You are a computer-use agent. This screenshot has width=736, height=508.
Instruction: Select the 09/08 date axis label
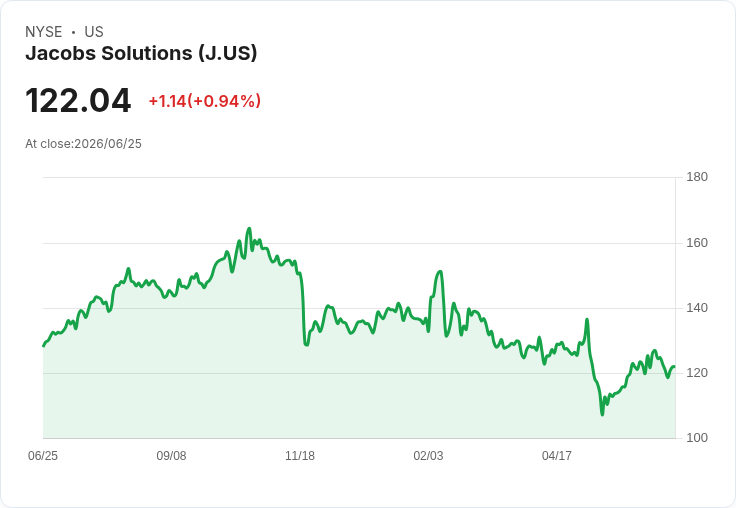tap(171, 455)
